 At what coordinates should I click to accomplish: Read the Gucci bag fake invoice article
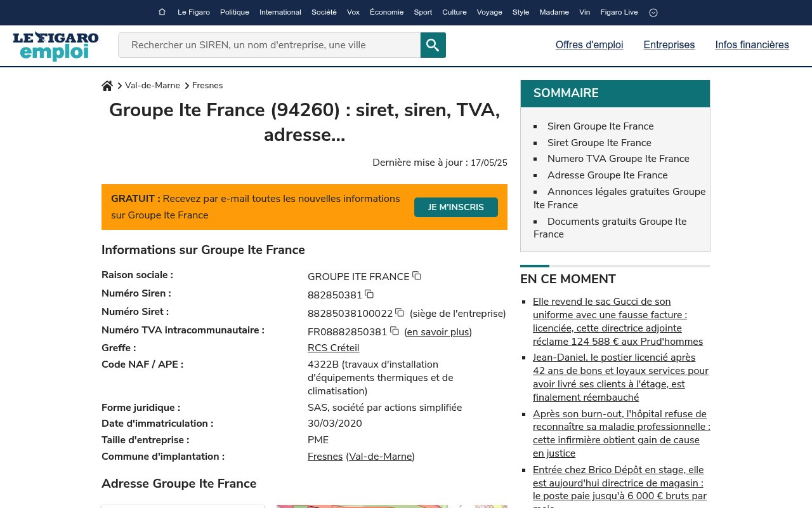[x=618, y=321]
